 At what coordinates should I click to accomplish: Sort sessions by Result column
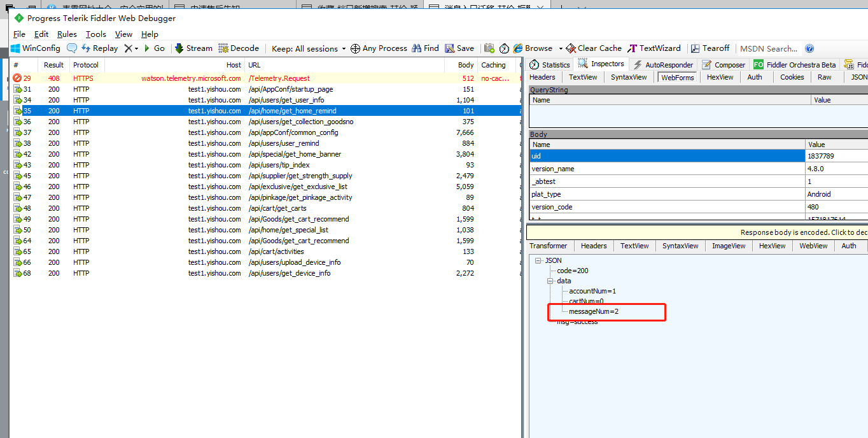click(53, 65)
